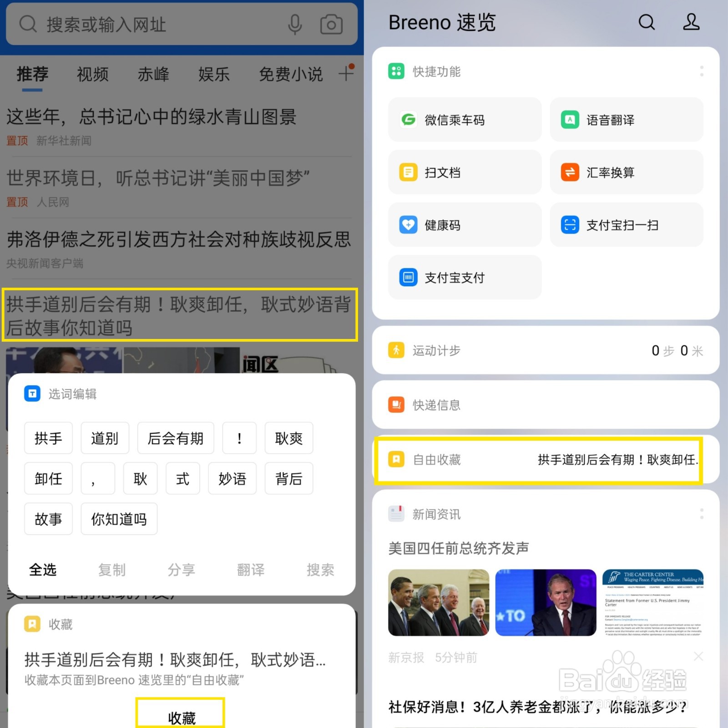The height and width of the screenshot is (728, 728).
Task: Select the single character chip 式
Action: (183, 478)
